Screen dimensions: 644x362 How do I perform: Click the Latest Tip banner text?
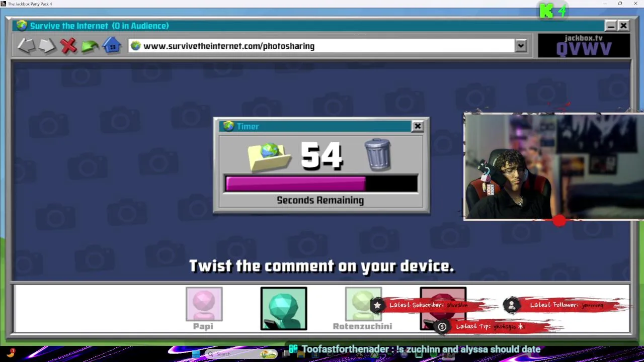[x=490, y=327]
